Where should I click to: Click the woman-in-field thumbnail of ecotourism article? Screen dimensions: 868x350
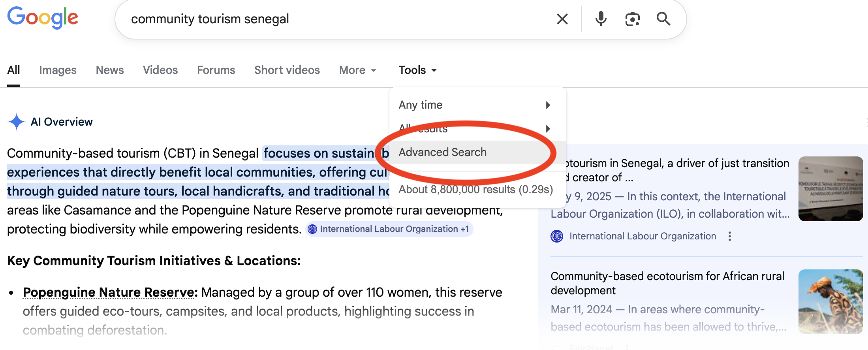point(830,302)
